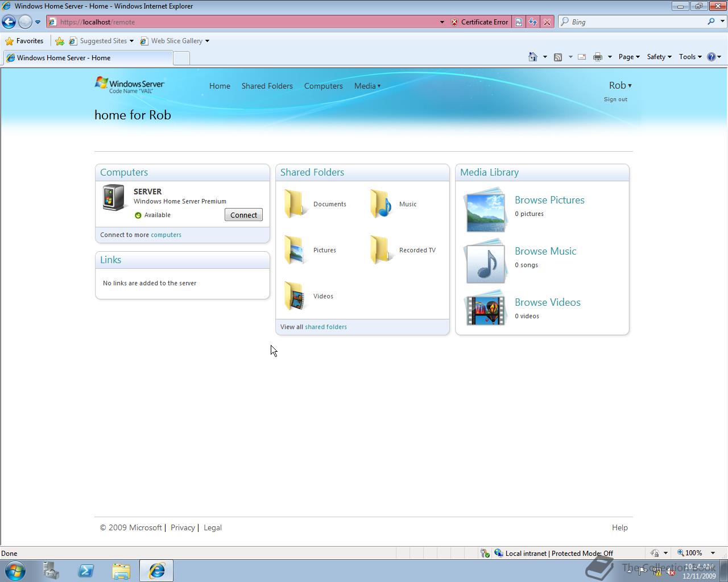Open Shared Folders in the nav bar
Screen dimensions: 728x582
pyautogui.click(x=267, y=86)
